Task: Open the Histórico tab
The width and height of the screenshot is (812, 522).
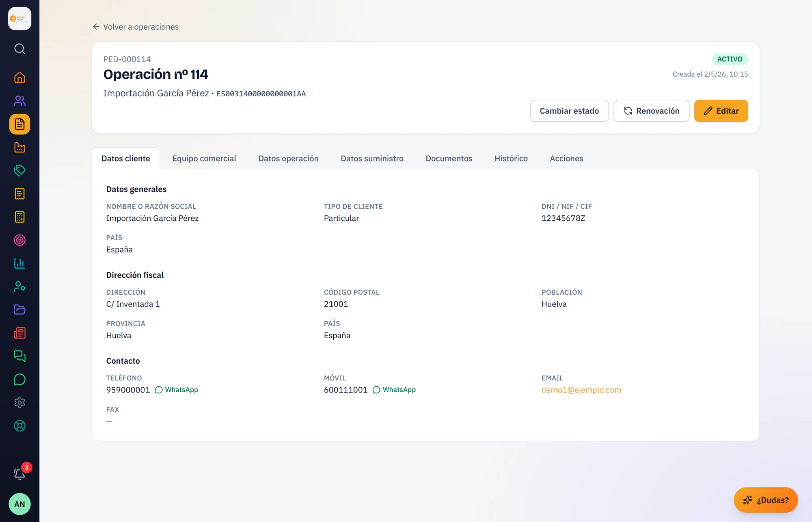Action: (511, 158)
